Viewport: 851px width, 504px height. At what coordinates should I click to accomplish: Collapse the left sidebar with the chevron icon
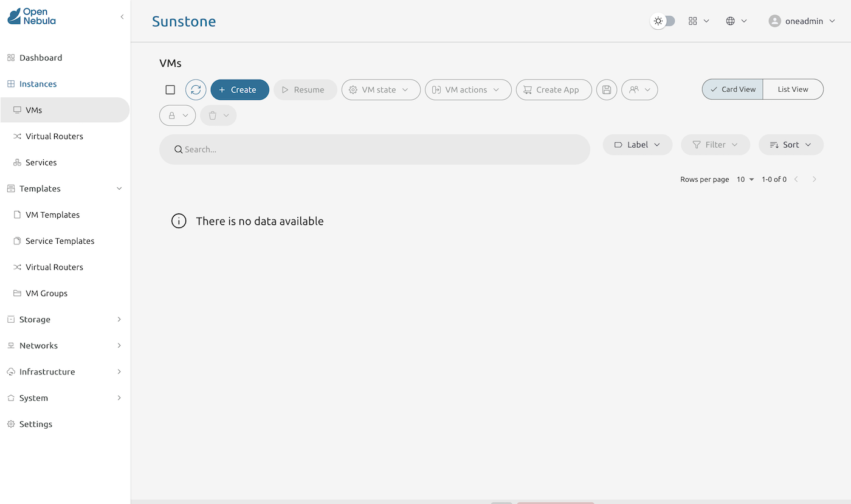click(122, 17)
